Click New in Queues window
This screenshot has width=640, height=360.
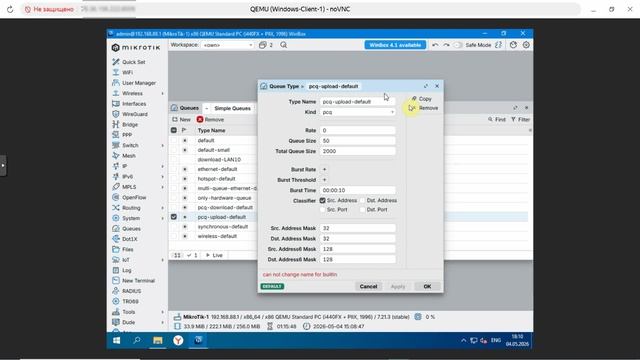(181, 120)
